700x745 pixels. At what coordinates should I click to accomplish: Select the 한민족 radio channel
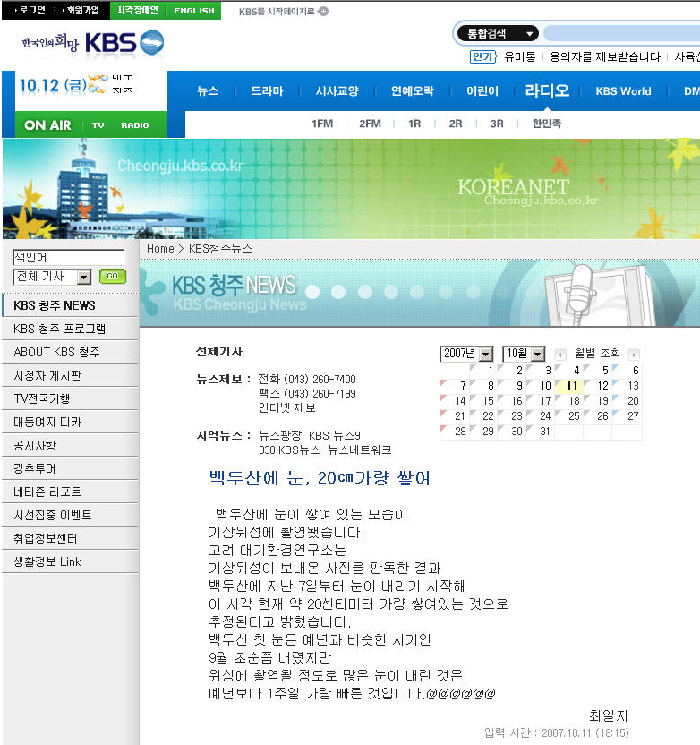pos(547,124)
